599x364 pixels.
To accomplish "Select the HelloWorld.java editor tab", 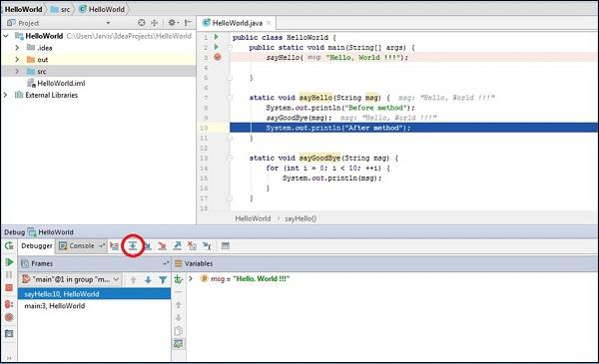I will 237,23.
